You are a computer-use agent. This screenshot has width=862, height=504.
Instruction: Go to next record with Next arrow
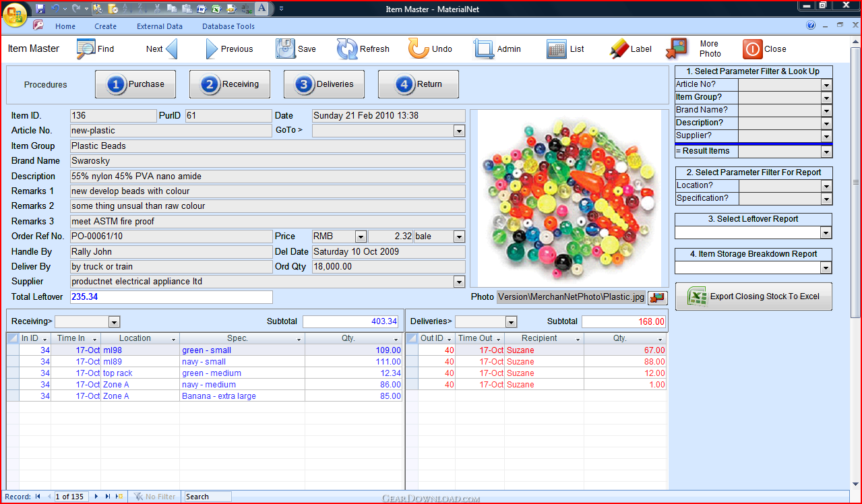171,49
